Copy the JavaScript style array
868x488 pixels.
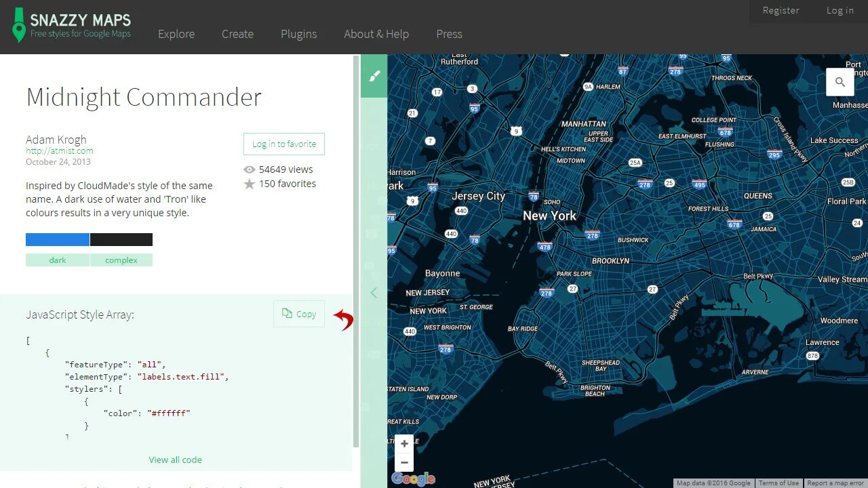[x=299, y=314]
